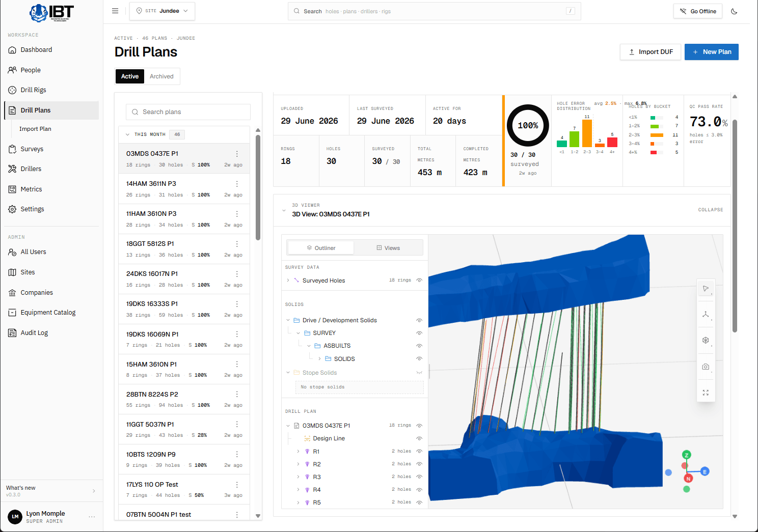Collapse the 3D viewer via COLLAPSE link

tap(711, 210)
